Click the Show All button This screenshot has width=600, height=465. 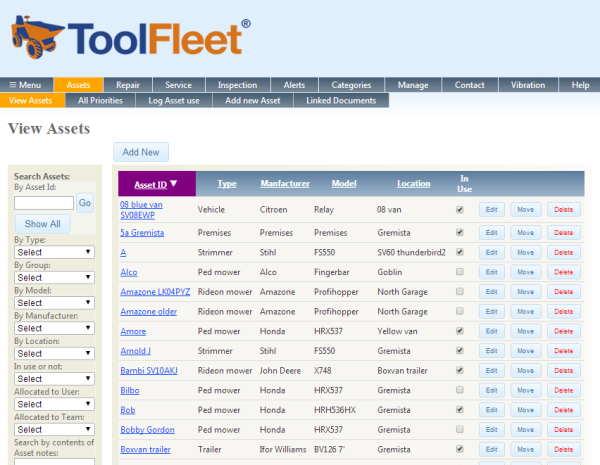click(x=42, y=224)
